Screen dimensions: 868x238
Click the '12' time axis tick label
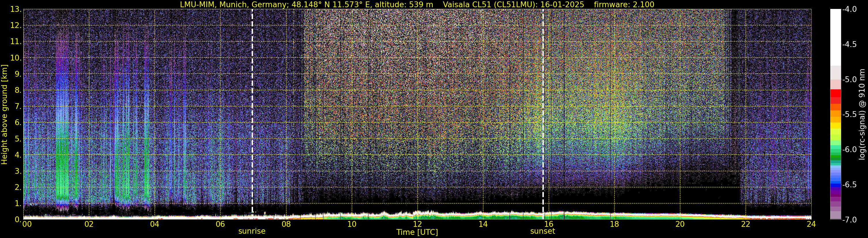[417, 224]
